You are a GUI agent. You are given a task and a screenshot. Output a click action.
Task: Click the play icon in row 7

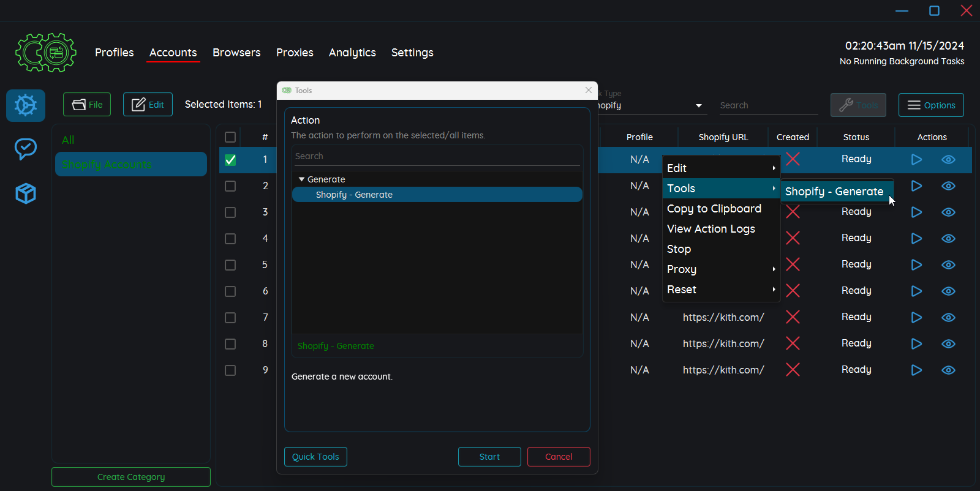916,317
